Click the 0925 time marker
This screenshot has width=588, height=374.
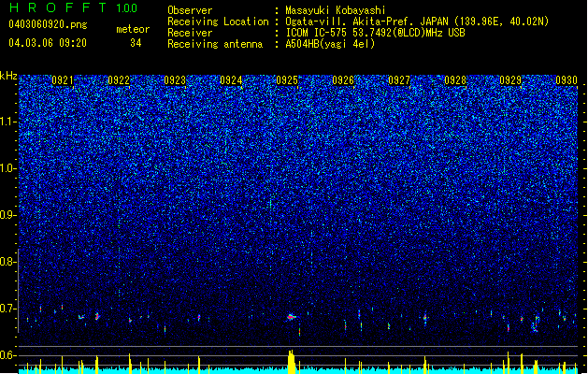287,80
